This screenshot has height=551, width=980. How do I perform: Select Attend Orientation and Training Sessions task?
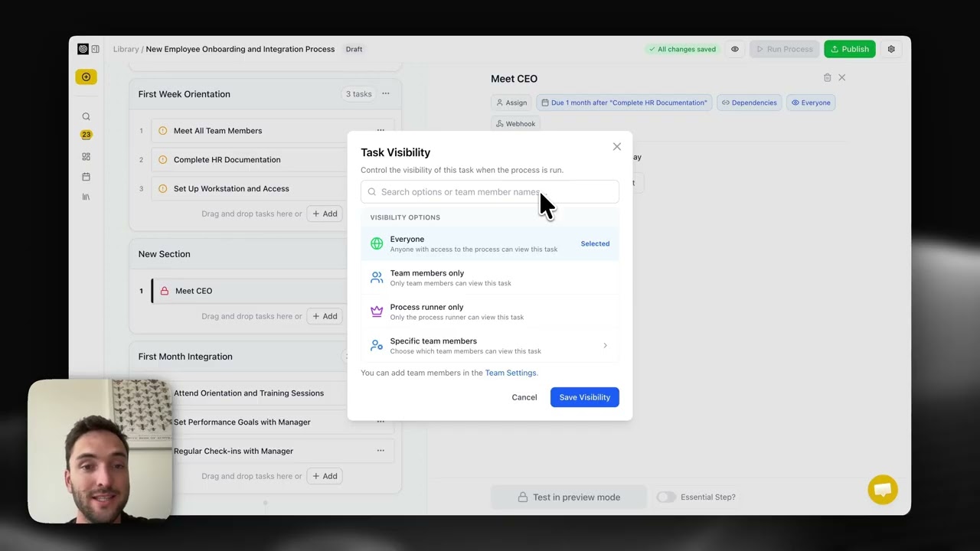(x=249, y=393)
